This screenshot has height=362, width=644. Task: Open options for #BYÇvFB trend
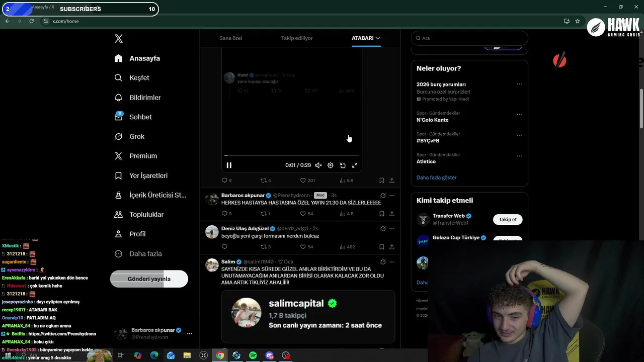(x=519, y=135)
